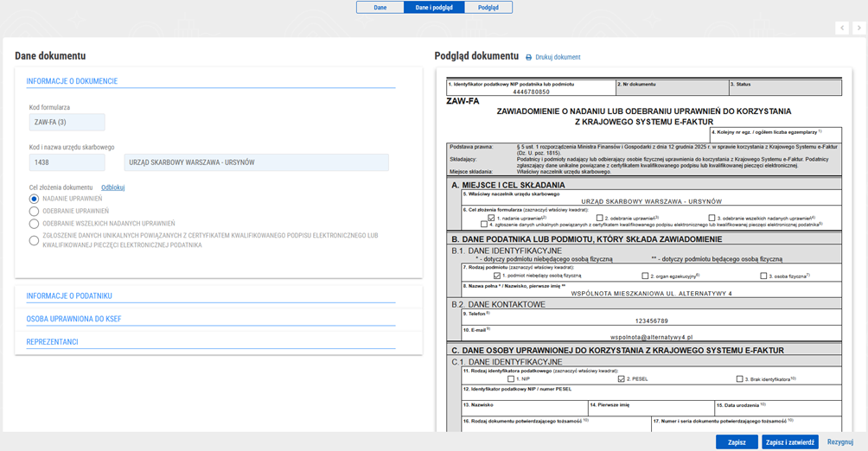Select ZGŁOSZENIE DANYCH UNIKALNYCH radio option
The image size is (868, 451).
[35, 240]
